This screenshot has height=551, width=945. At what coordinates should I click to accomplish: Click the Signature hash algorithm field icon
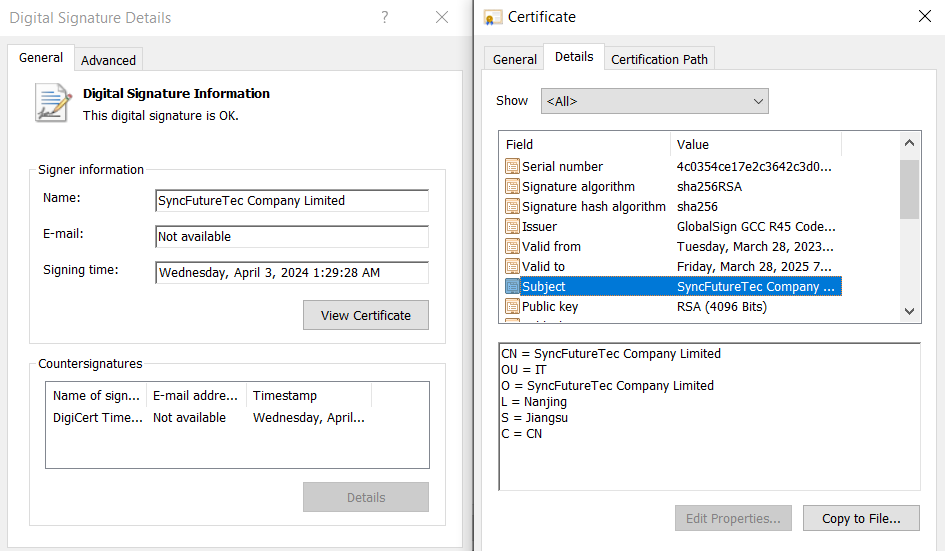click(x=512, y=206)
